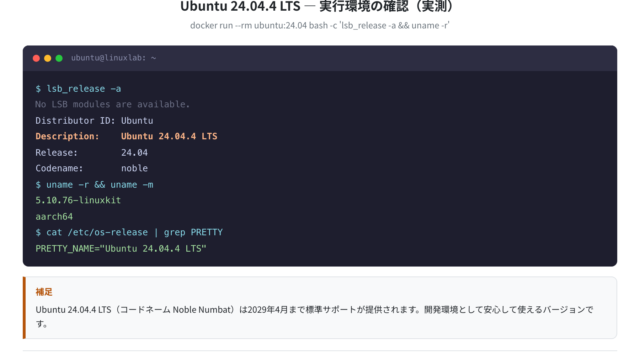The width and height of the screenshot is (640, 360).
Task: Click the page heading 'Ubuntu 24.04.4 LTS'
Action: click(x=240, y=6)
